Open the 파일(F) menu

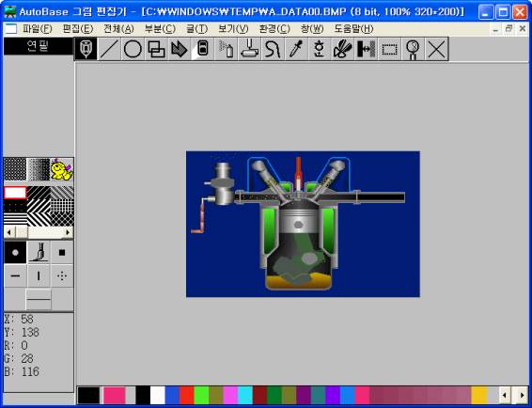38,29
